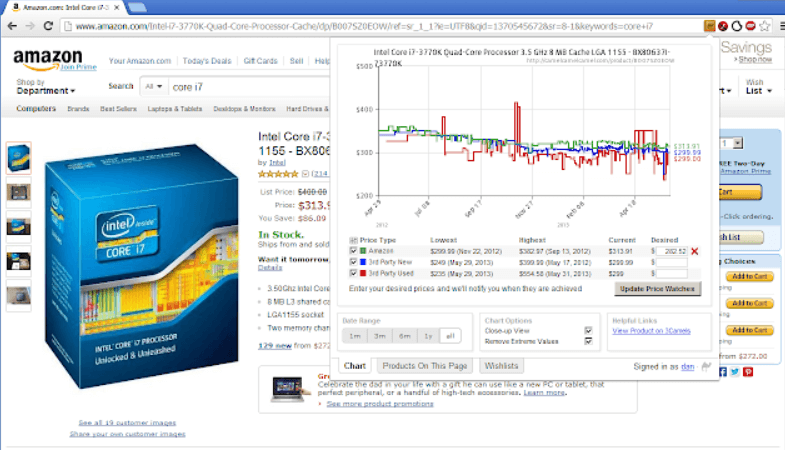Viewport: 785px width, 450px height.
Task: Click the red 3rd Party Used swatch
Action: coord(363,273)
